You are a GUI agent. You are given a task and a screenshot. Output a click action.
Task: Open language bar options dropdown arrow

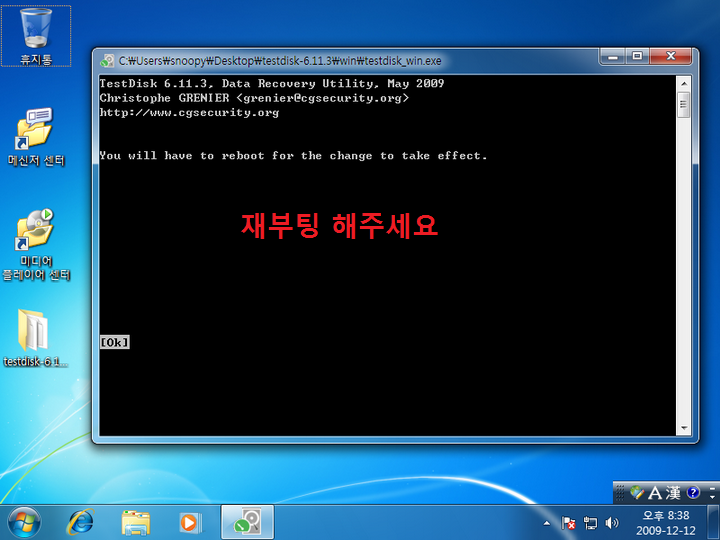click(712, 497)
